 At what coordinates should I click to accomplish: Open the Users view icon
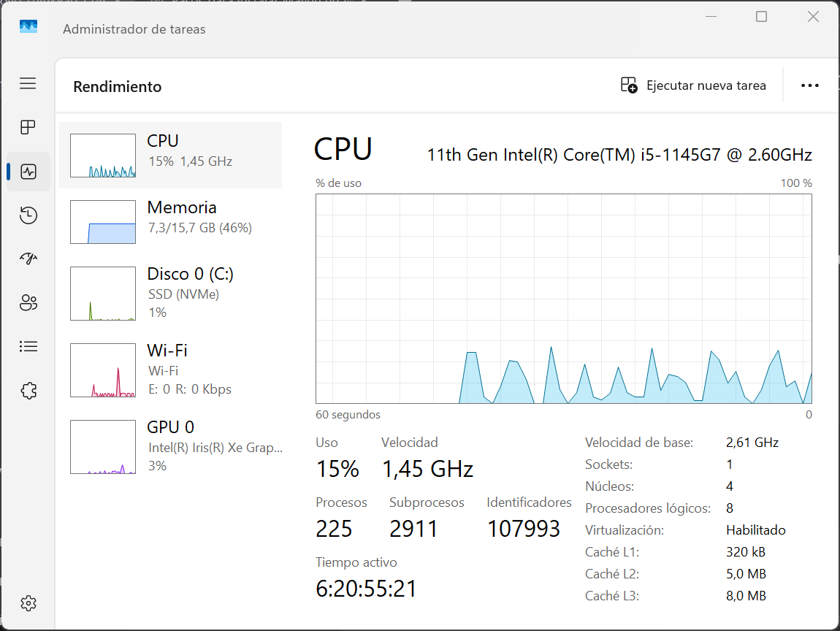[x=28, y=302]
